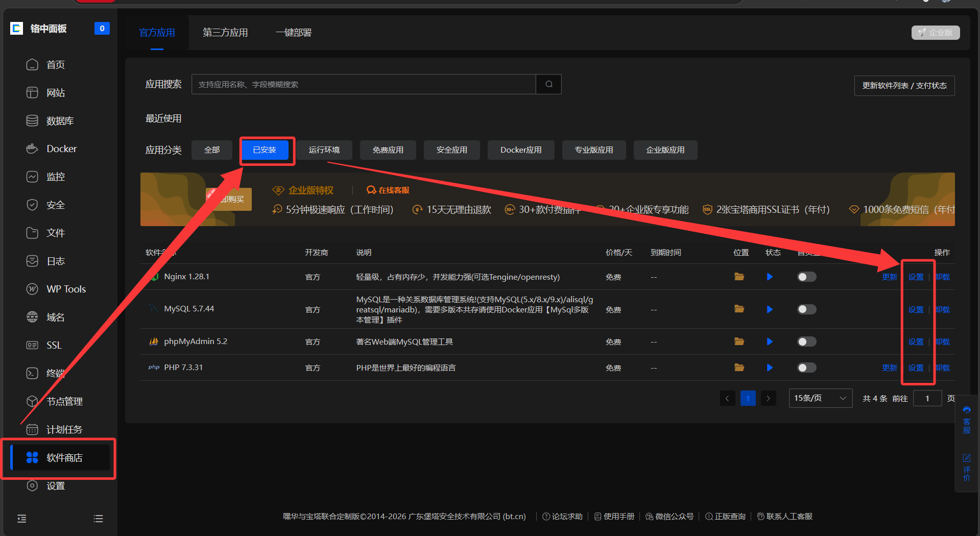
Task: Click the magnifier icon beside app search
Action: (549, 84)
